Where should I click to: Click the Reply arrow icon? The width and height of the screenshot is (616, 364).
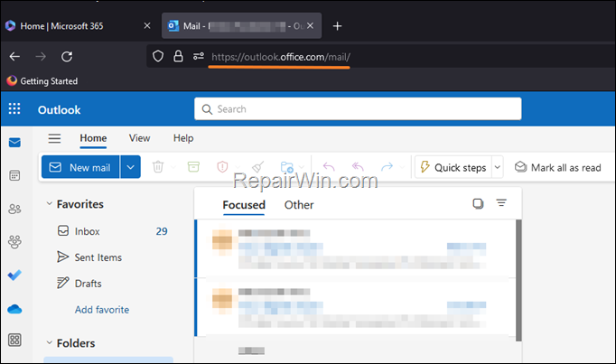(329, 167)
